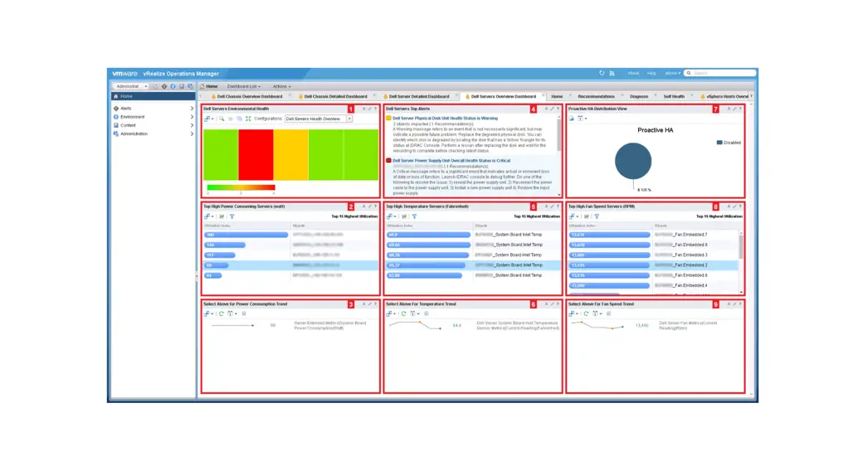Click the zoom magnifier in Environmental Health widget
The image size is (868, 471).
(x=222, y=119)
